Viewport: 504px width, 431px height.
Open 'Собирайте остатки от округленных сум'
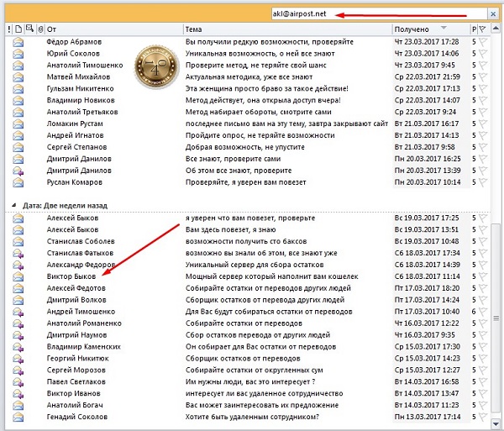pos(254,371)
